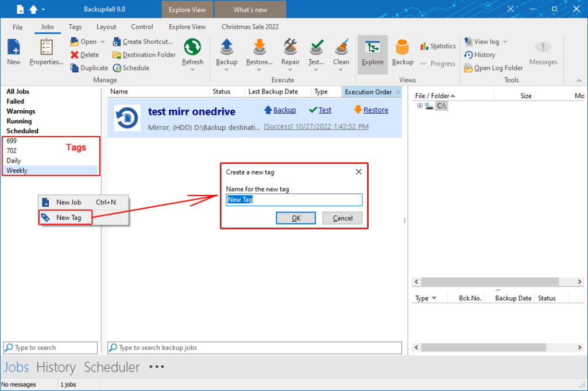The width and height of the screenshot is (588, 391).
Task: Click the Test checkmark icon in ribbon
Action: 316,47
